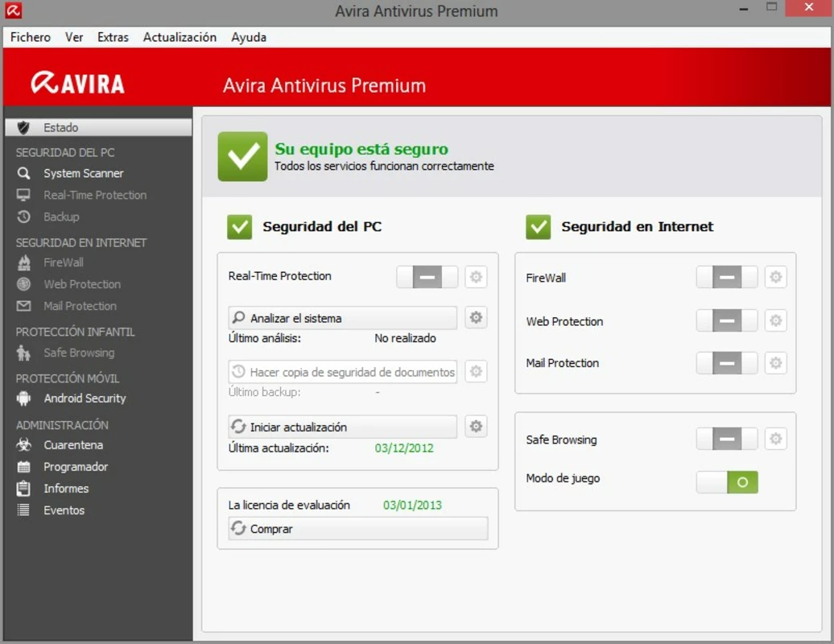Click the Estado shield icon
Viewport: 834px width, 644px height.
[x=23, y=128]
